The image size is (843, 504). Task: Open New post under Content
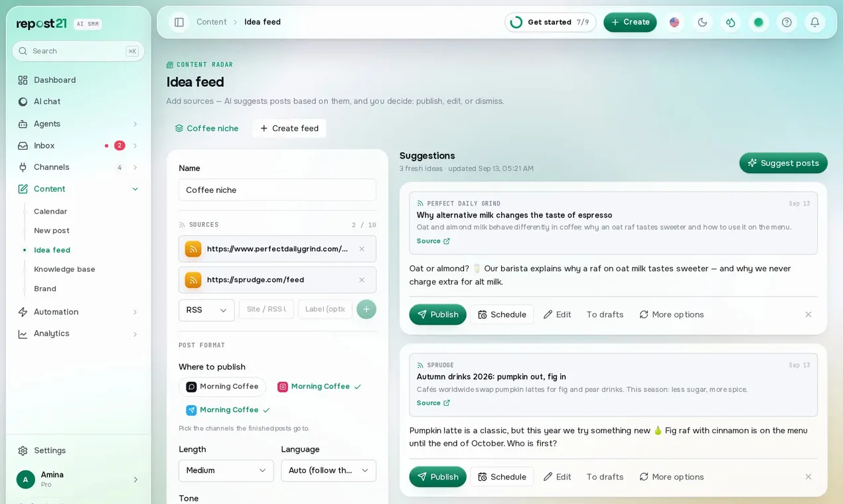pyautogui.click(x=52, y=231)
